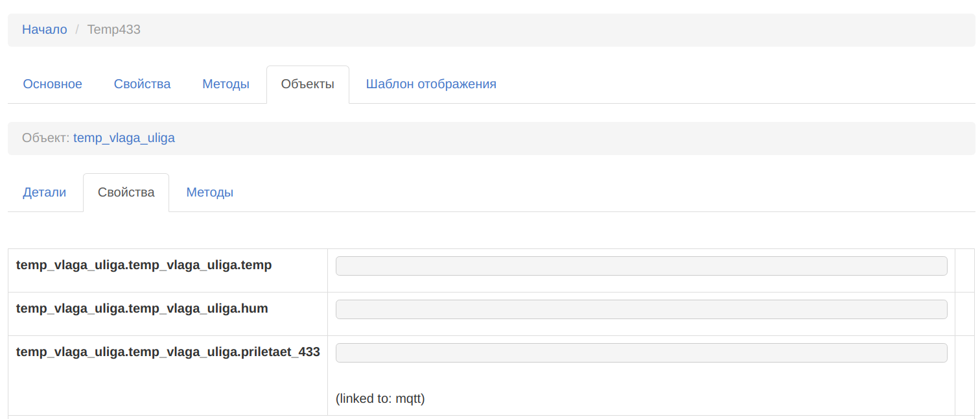Click the Temp433 breadcrumb item

pyautogui.click(x=114, y=29)
